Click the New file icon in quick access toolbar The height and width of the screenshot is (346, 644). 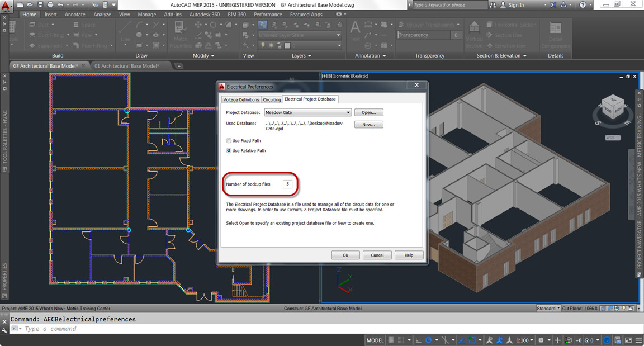[x=20, y=5]
